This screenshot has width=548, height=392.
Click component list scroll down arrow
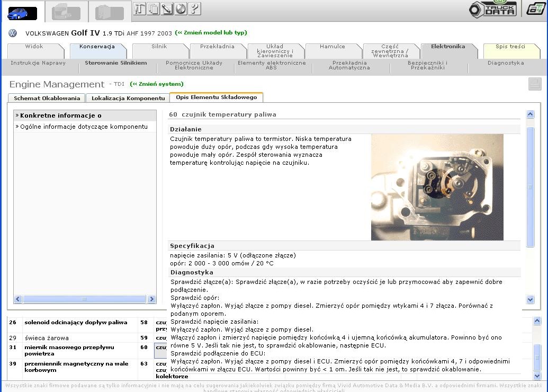(x=537, y=376)
